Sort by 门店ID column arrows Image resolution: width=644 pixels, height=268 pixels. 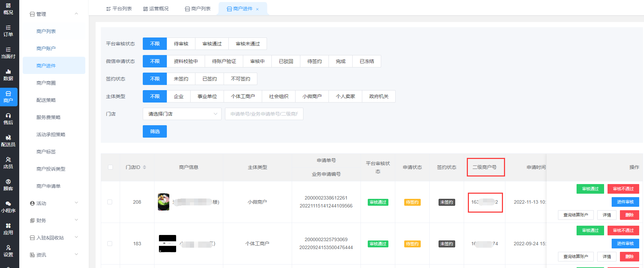tap(144, 167)
